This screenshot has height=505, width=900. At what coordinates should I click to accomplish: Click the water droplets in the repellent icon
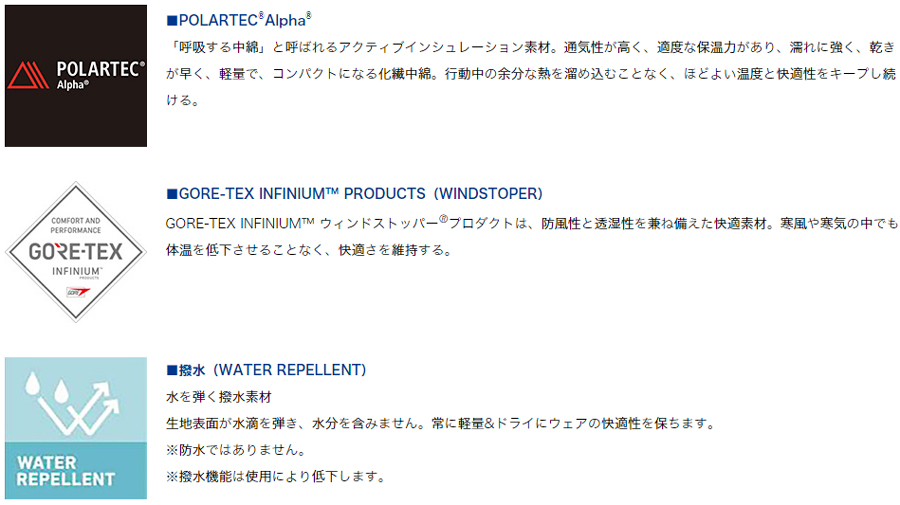pos(47,387)
